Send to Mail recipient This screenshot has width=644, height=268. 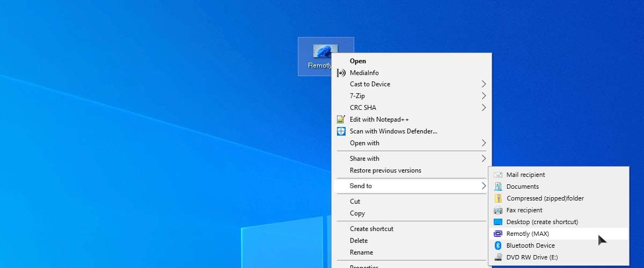[559, 175]
